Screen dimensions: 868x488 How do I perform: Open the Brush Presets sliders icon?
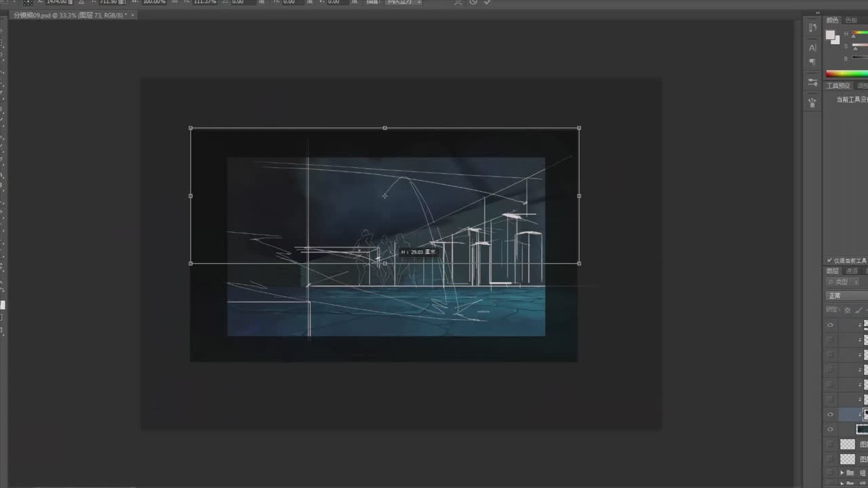click(x=812, y=82)
